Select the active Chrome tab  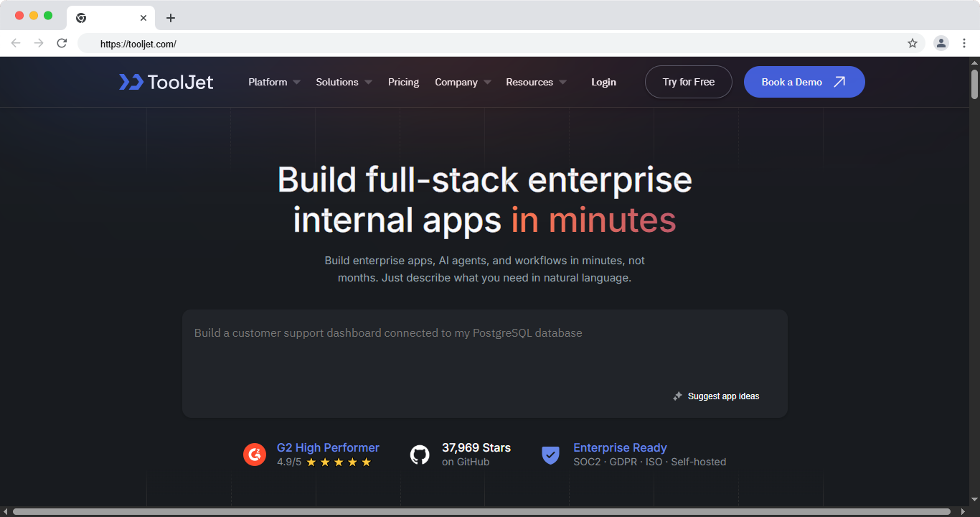pos(111,18)
